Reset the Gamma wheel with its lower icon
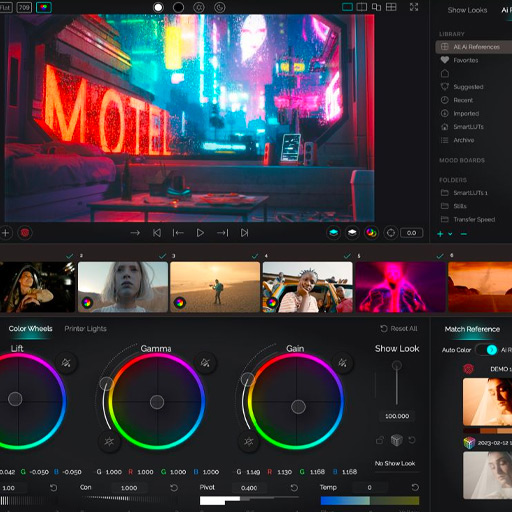512x512 pixels. pyautogui.click(x=109, y=442)
